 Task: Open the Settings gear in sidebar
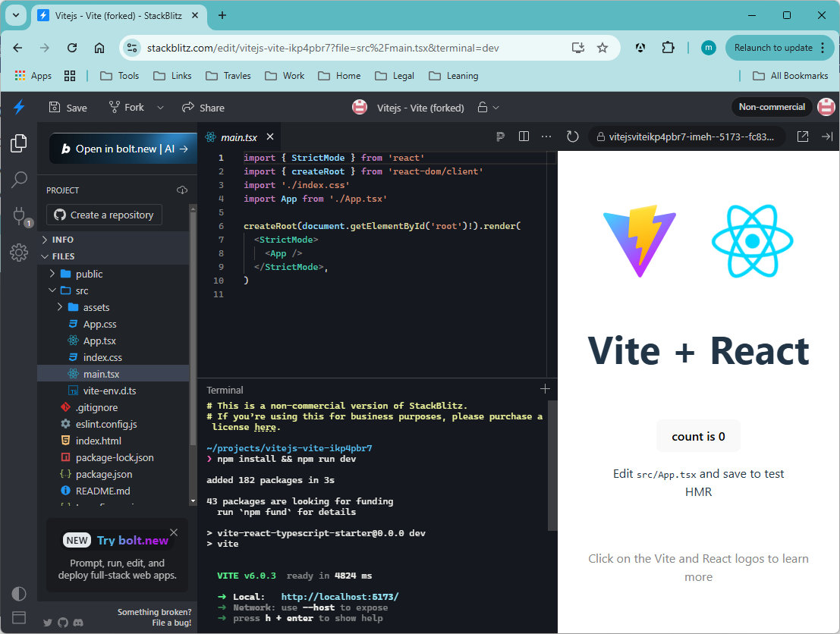point(19,252)
